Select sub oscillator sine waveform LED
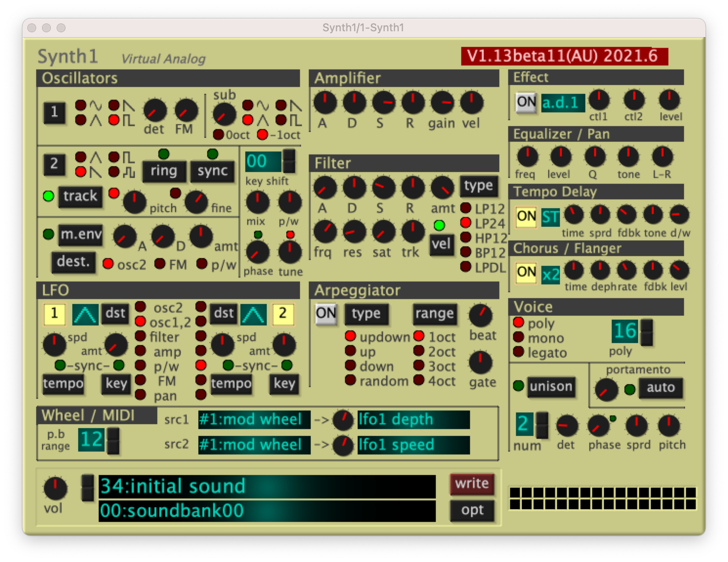 pyautogui.click(x=248, y=106)
